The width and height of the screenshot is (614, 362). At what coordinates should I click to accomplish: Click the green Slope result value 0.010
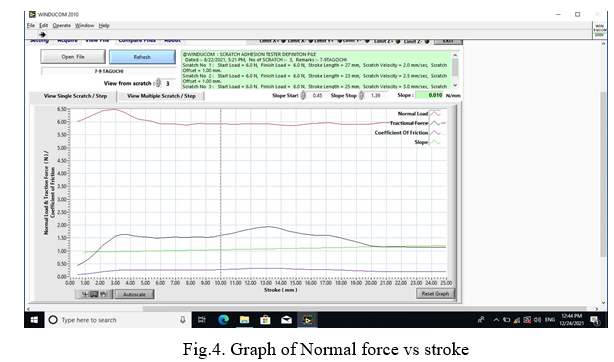click(x=429, y=95)
